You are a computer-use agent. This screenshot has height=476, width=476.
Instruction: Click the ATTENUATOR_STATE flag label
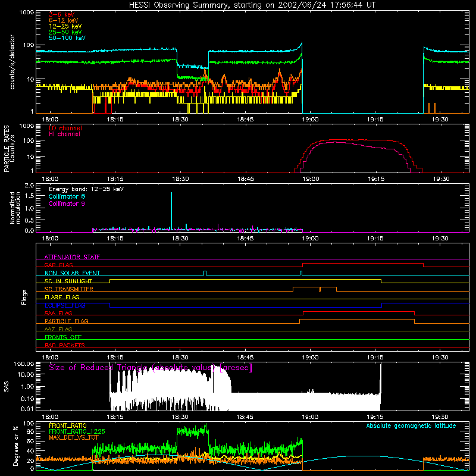[x=72, y=257]
